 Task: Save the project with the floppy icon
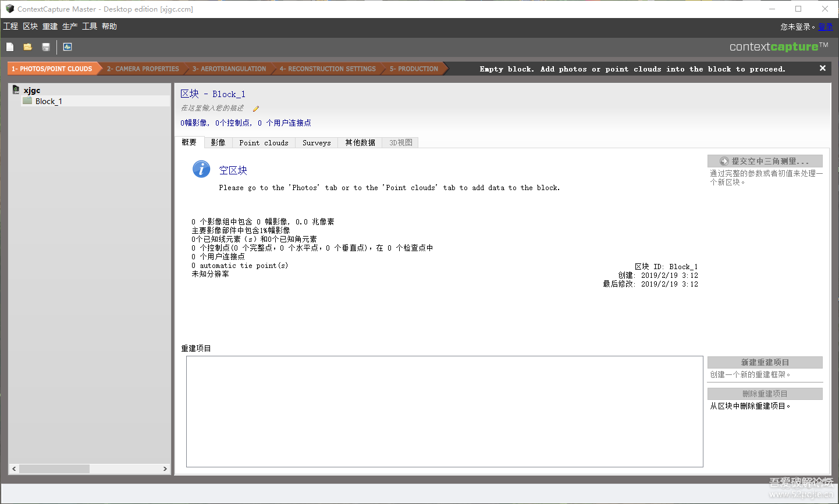[x=46, y=47]
